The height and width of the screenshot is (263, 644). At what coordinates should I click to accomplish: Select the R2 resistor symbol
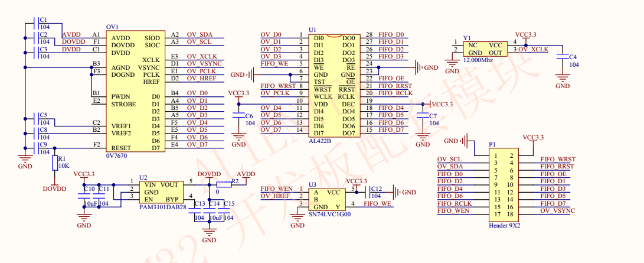[224, 184]
